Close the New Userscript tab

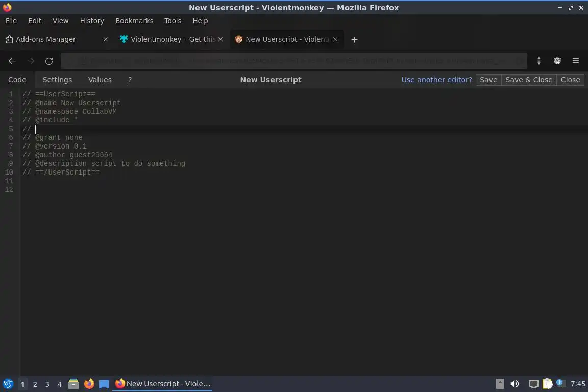(x=335, y=39)
